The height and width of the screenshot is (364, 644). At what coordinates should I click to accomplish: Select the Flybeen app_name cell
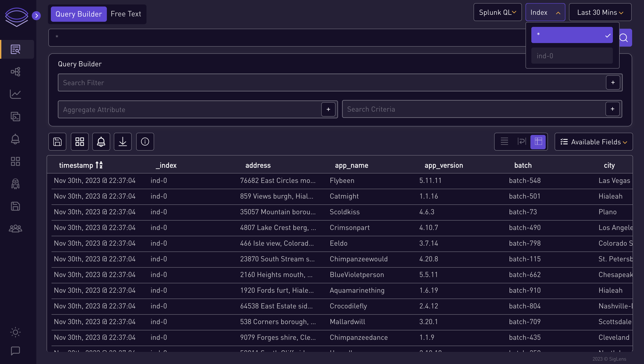pyautogui.click(x=342, y=180)
